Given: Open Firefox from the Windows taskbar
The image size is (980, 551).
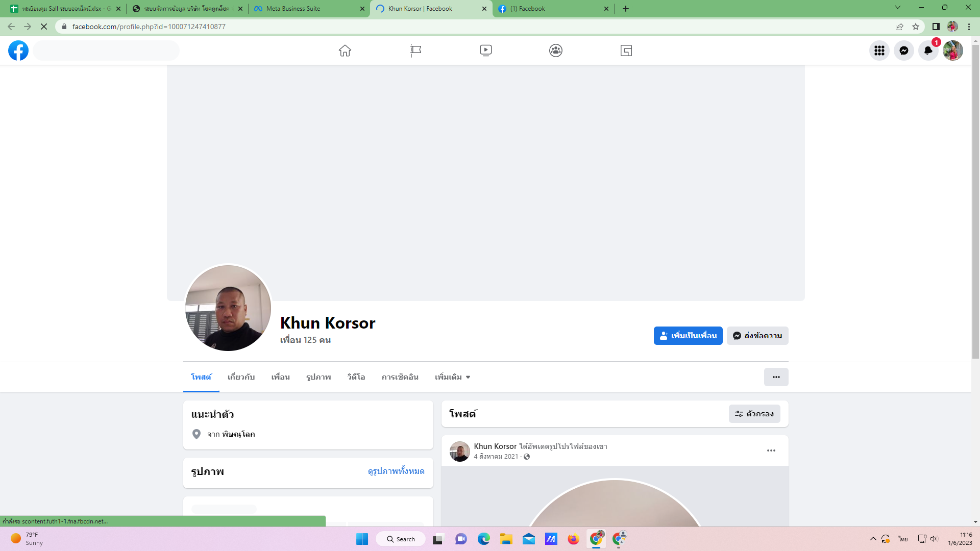Looking at the screenshot, I should 573,539.
